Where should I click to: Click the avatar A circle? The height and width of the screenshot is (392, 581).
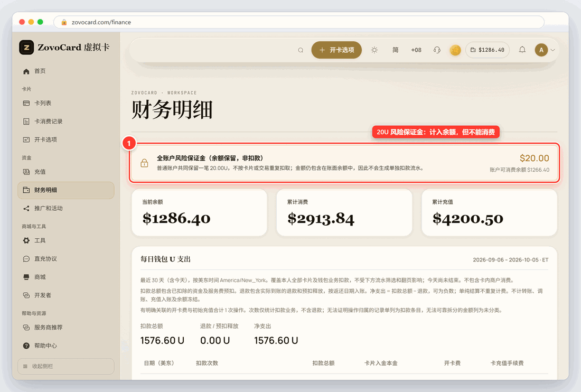tap(541, 50)
